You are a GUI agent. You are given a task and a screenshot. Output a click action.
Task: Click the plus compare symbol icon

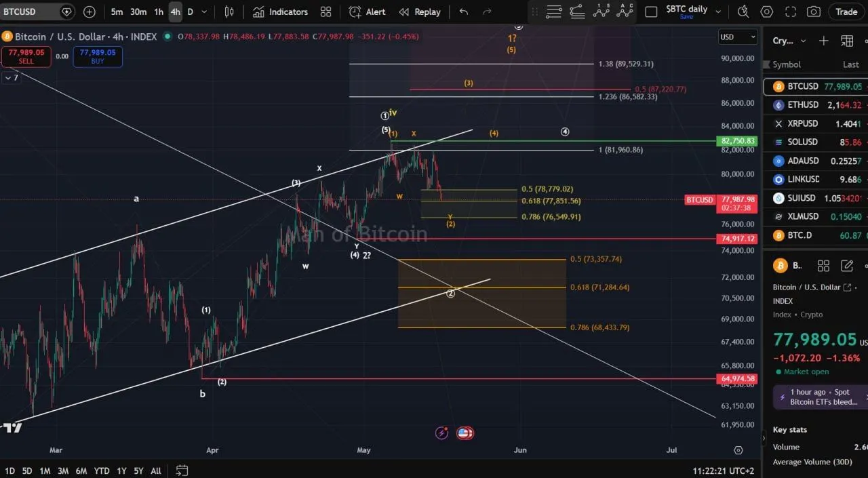pos(90,12)
